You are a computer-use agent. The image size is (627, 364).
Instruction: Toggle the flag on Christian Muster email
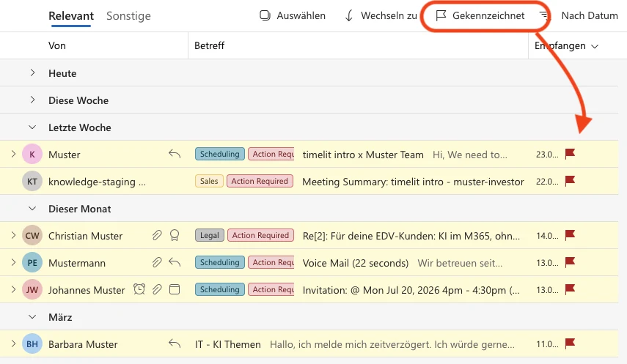[570, 235]
